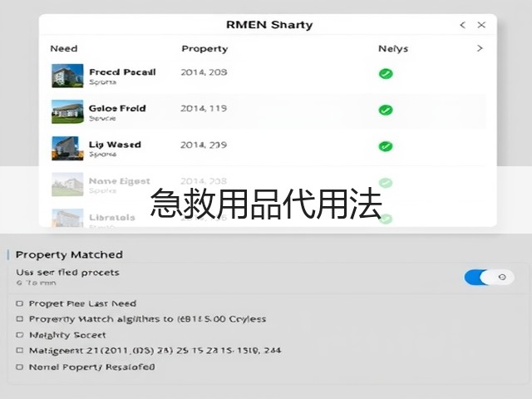The image size is (532, 399).
Task: Sort by the Property column header
Action: pyautogui.click(x=204, y=49)
